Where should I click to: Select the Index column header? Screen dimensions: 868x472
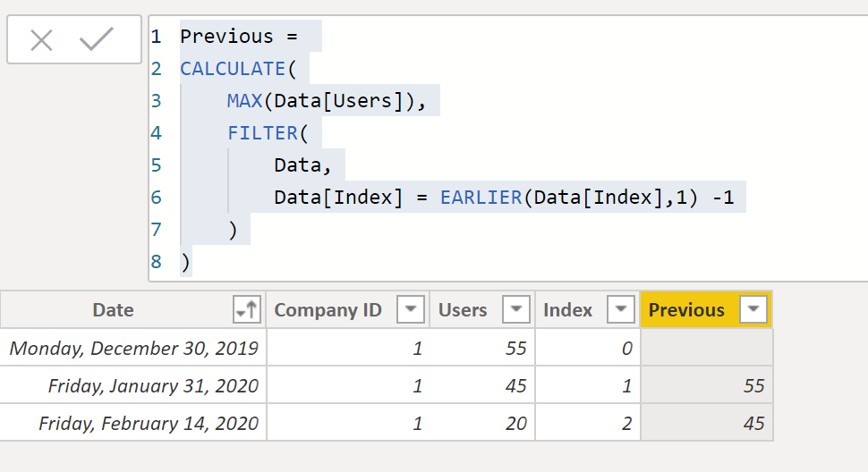(567, 310)
